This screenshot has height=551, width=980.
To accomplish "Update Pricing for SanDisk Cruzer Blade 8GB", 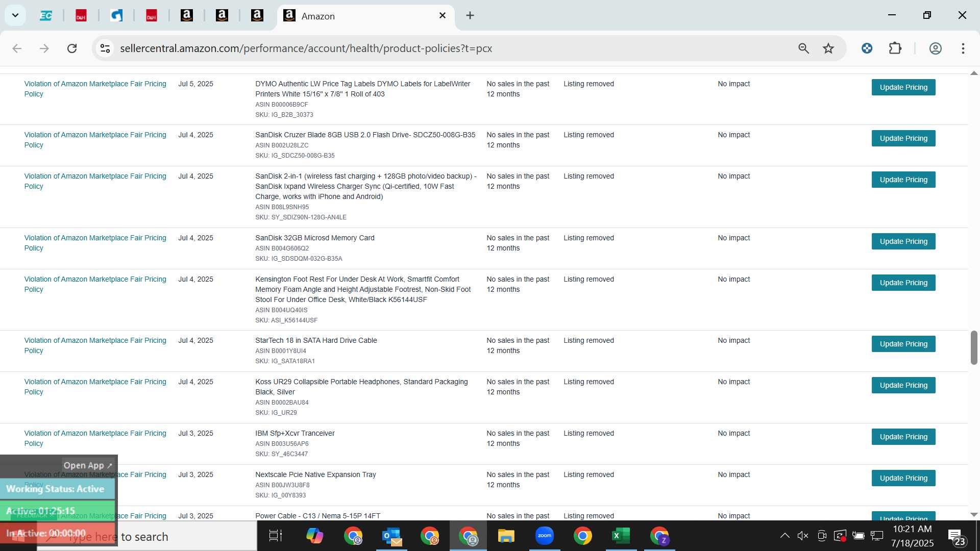I will pyautogui.click(x=903, y=138).
